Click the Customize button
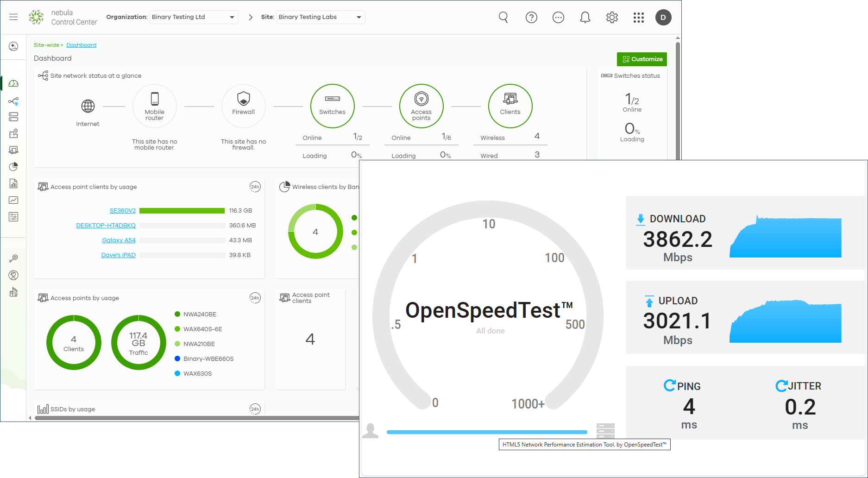868x478 pixels. tap(642, 59)
